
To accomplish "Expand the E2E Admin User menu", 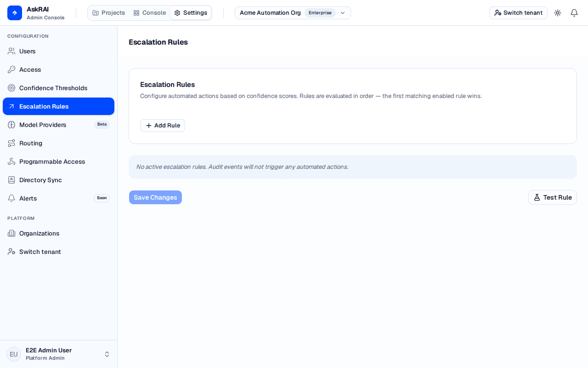I will click(107, 354).
